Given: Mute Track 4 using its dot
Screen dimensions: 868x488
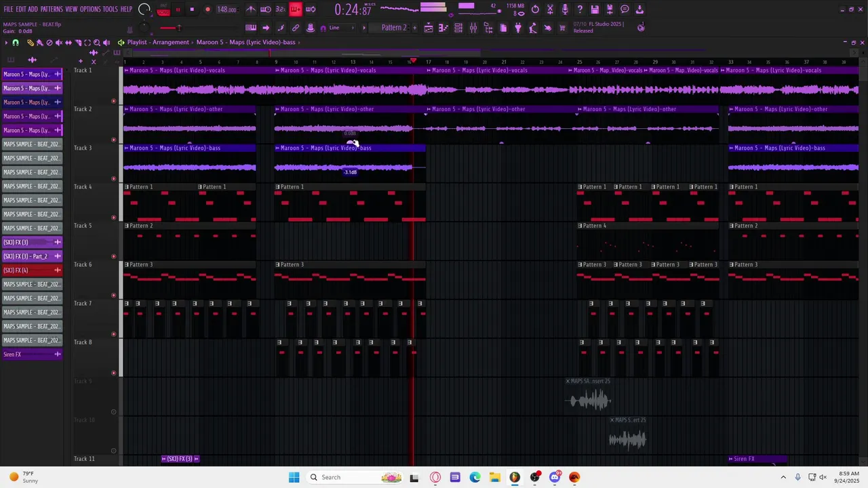Looking at the screenshot, I should click(x=113, y=218).
